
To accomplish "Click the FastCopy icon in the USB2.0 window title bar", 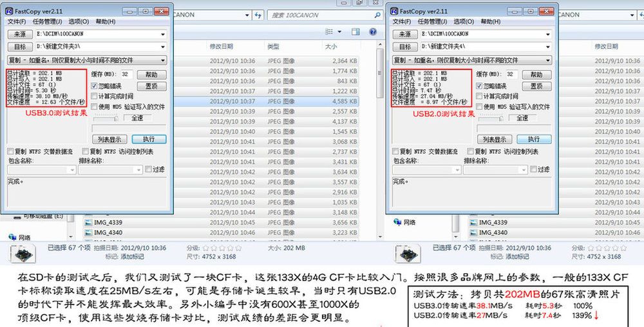I will tap(393, 12).
